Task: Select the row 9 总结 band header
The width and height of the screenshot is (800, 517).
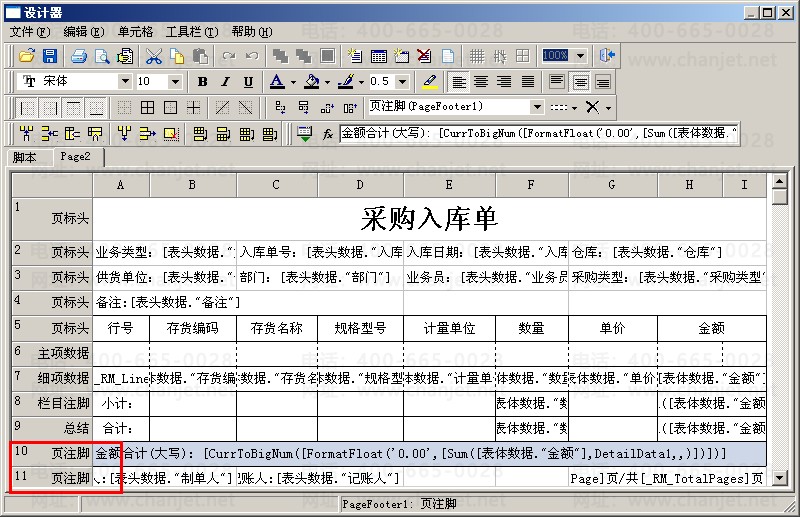Action: 53,428
